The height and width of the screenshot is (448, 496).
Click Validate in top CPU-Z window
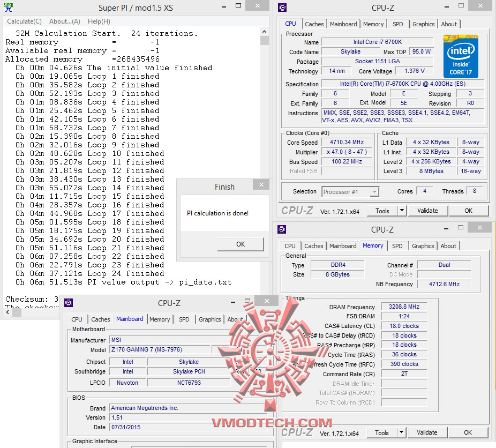pyautogui.click(x=427, y=211)
